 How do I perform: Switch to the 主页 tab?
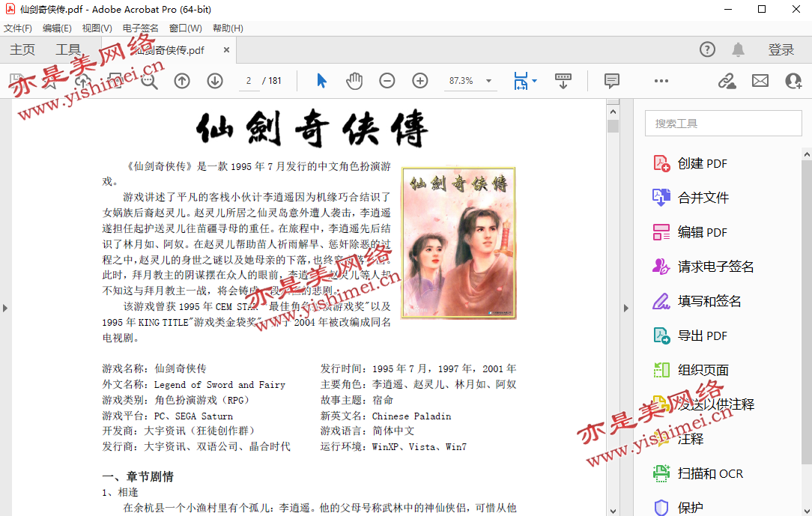coord(22,49)
